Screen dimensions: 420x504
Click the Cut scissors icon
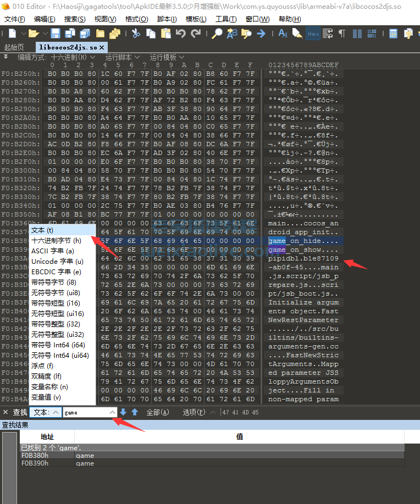pyautogui.click(x=136, y=34)
